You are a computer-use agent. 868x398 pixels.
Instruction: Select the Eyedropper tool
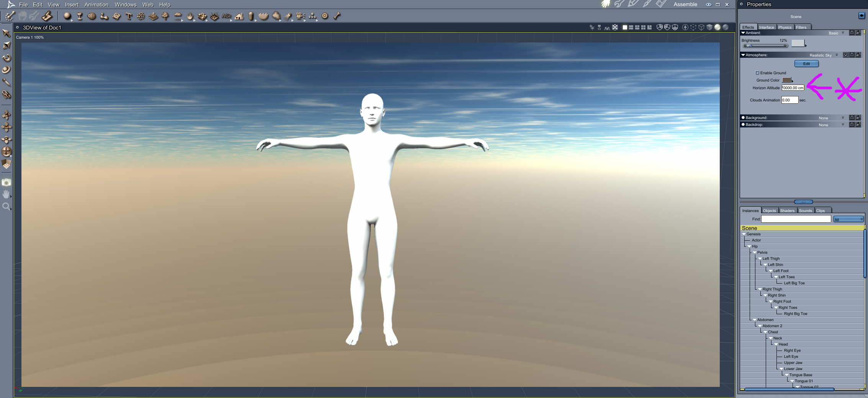point(6,82)
